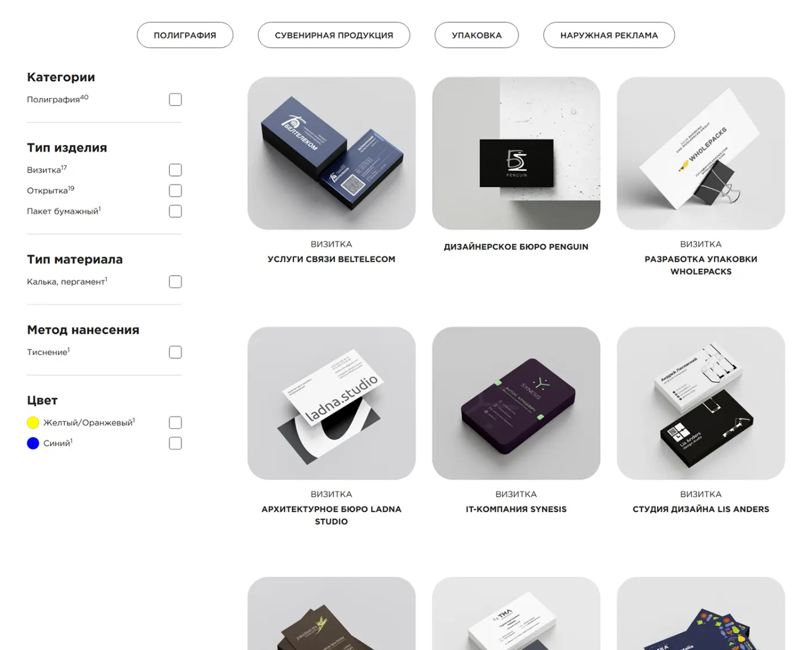Check the Желтый/Оранжевый color checkbox
This screenshot has height=650, width=812.
[x=175, y=423]
